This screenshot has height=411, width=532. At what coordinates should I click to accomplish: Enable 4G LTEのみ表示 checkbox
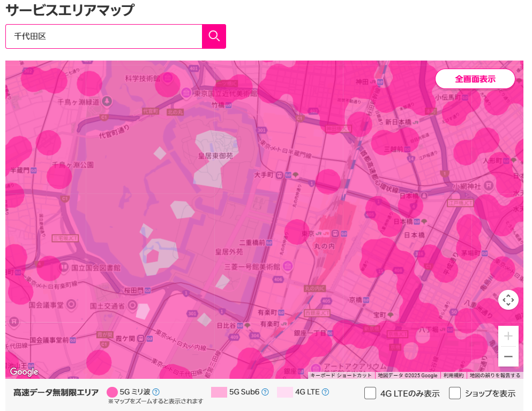tap(370, 393)
